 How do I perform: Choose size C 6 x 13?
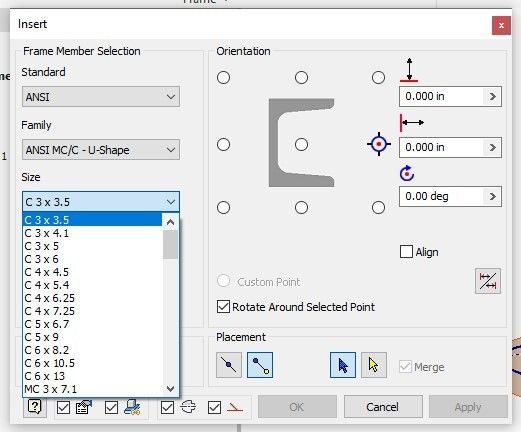coord(93,376)
